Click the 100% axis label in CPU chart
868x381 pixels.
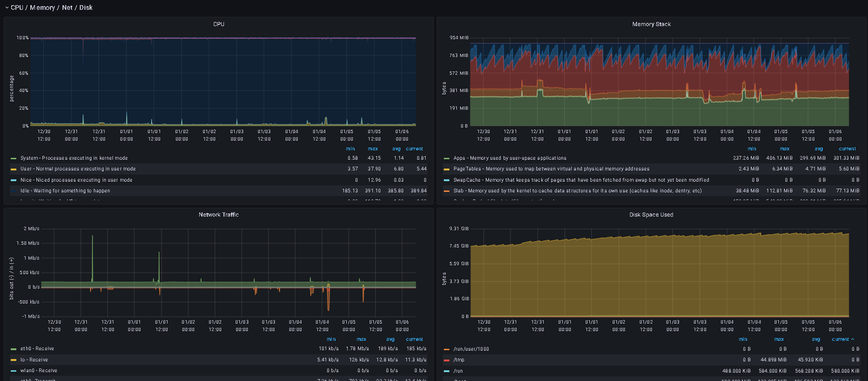tap(23, 38)
